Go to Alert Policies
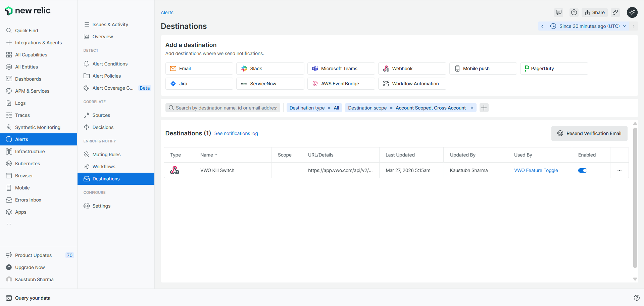This screenshot has height=306, width=644. pos(116,76)
